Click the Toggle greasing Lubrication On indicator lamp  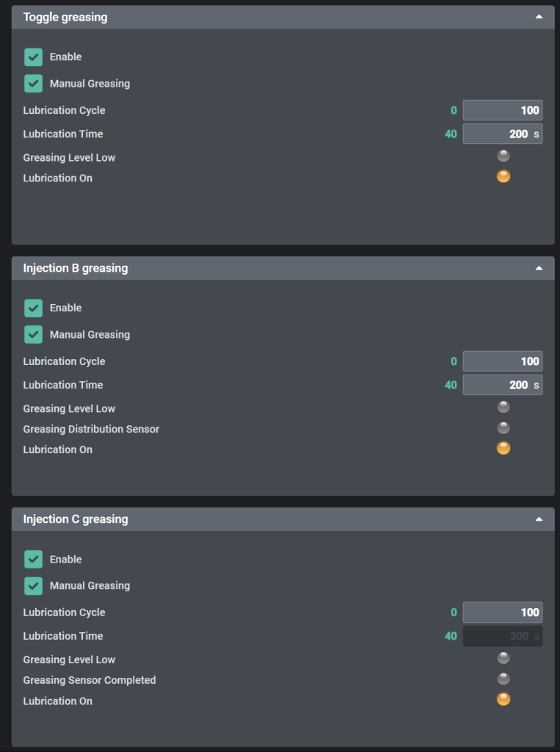pos(503,176)
